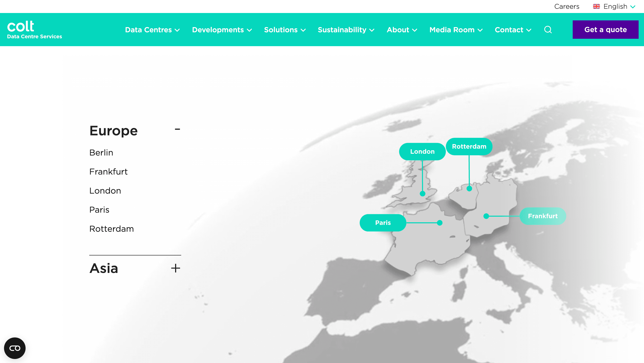This screenshot has width=644, height=363.
Task: Open the Data Centres menu
Action: click(x=152, y=30)
